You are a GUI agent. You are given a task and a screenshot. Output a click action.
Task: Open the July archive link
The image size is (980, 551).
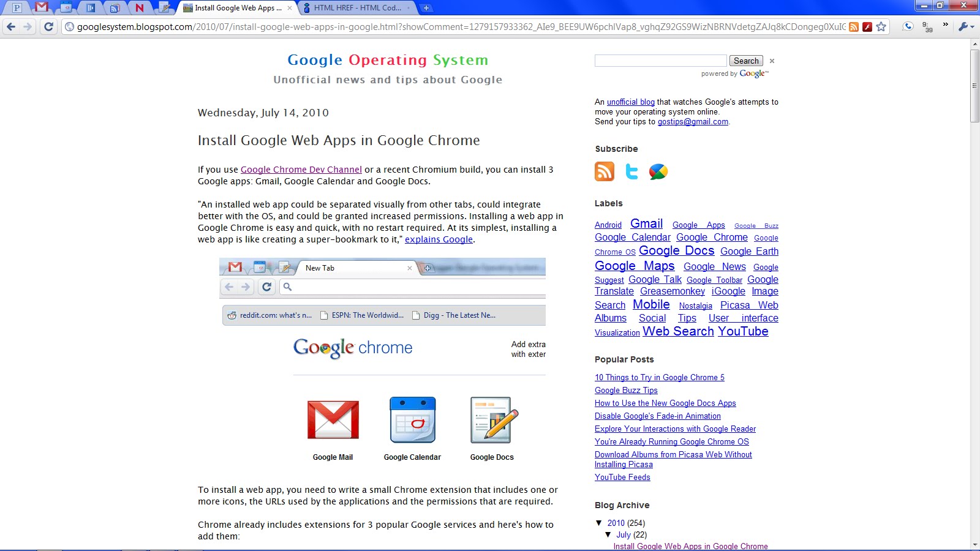click(624, 535)
